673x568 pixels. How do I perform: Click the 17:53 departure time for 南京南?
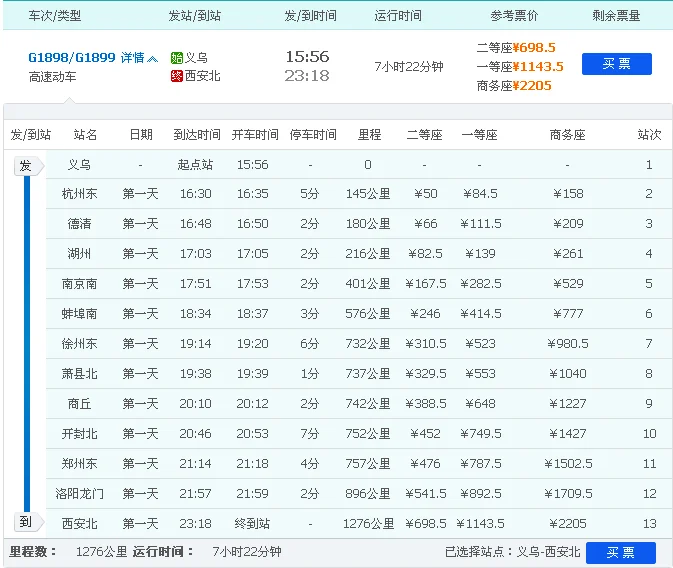tap(252, 284)
